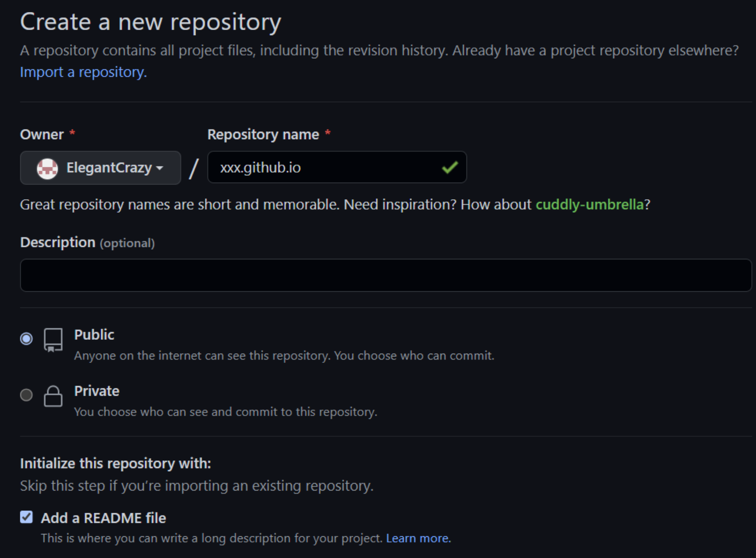This screenshot has width=756, height=558.
Task: Open the Import a repository link
Action: click(83, 72)
